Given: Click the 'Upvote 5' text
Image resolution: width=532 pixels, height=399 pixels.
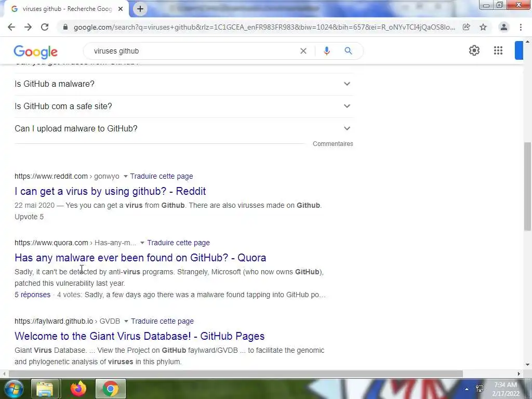Looking at the screenshot, I should coord(29,217).
